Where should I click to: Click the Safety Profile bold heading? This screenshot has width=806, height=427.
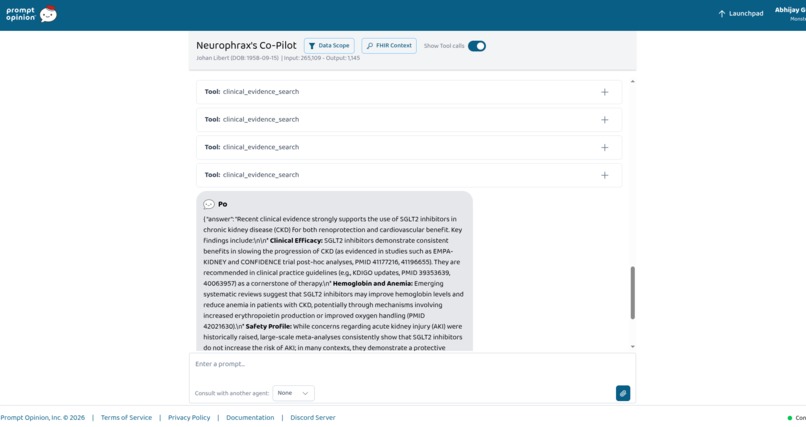tap(268, 327)
